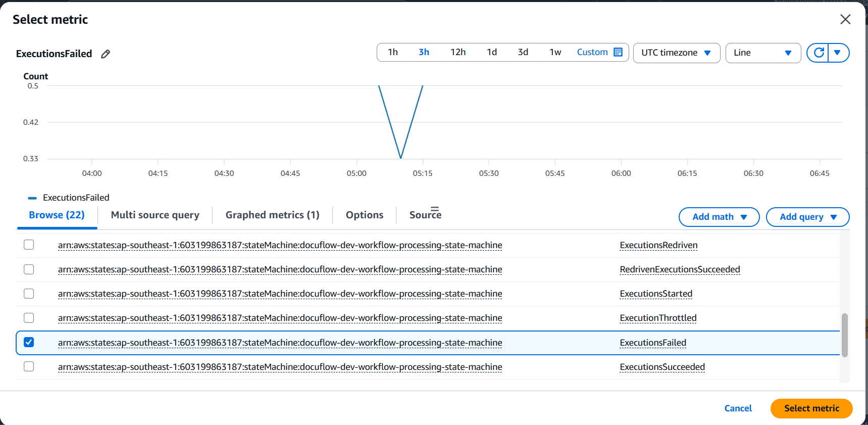Set time range to 3d

click(x=523, y=52)
